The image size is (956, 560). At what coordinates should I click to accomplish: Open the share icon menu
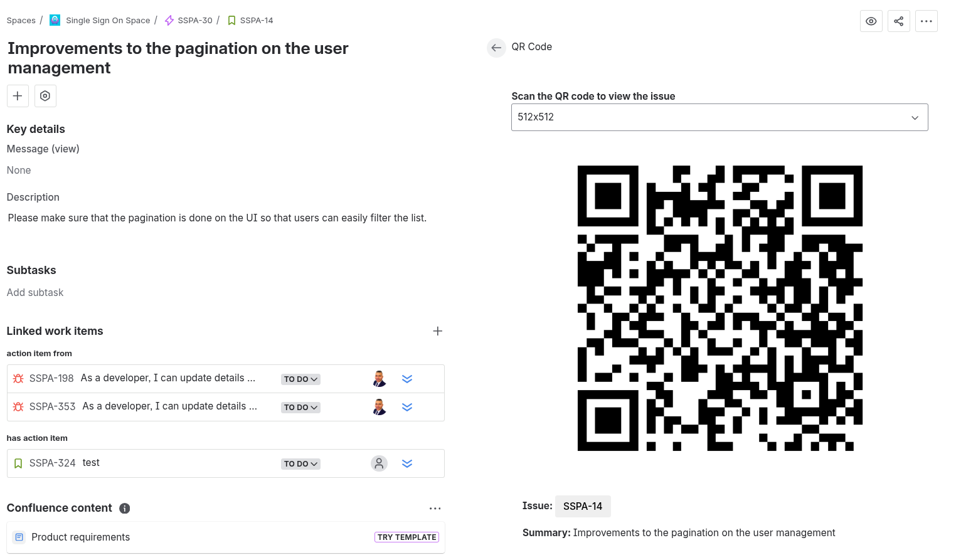click(x=898, y=21)
